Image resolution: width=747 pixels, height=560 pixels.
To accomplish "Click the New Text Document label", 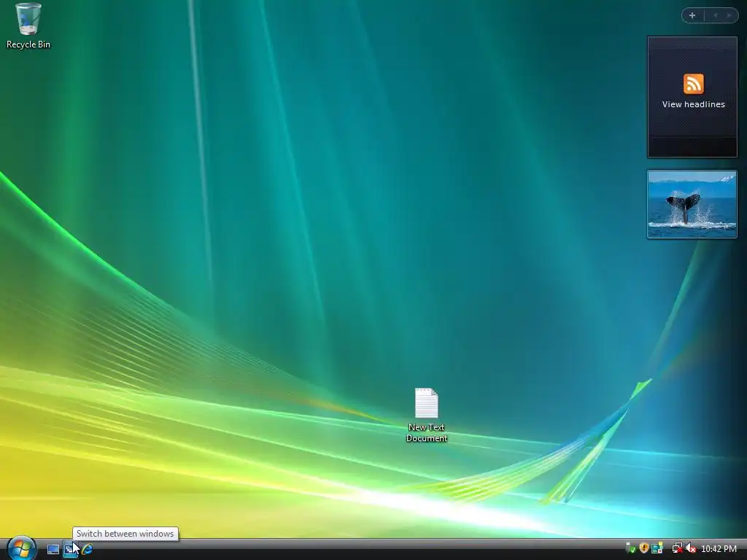I will pos(426,432).
